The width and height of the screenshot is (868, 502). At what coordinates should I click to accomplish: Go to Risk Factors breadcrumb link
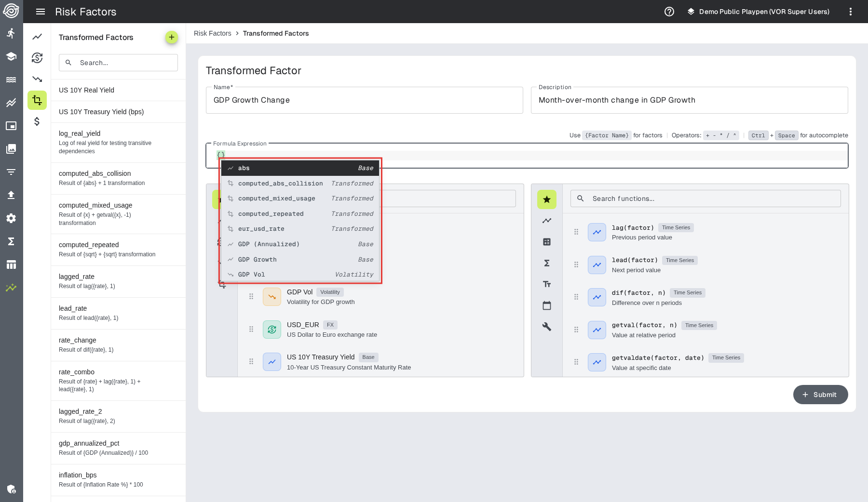[212, 33]
